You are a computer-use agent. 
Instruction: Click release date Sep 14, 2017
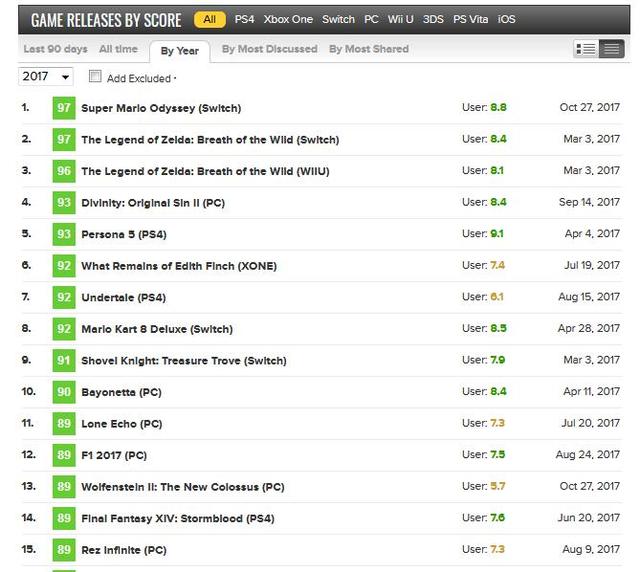[589, 202]
